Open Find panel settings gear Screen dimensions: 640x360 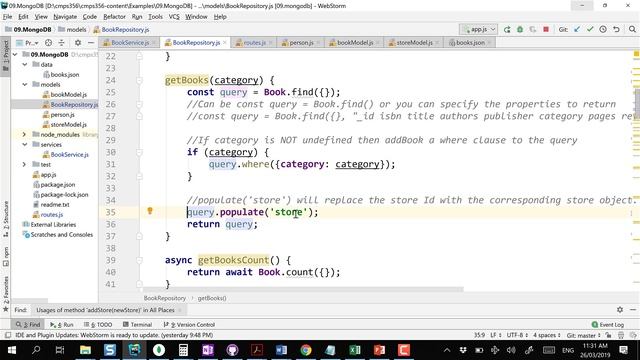[x=620, y=310]
